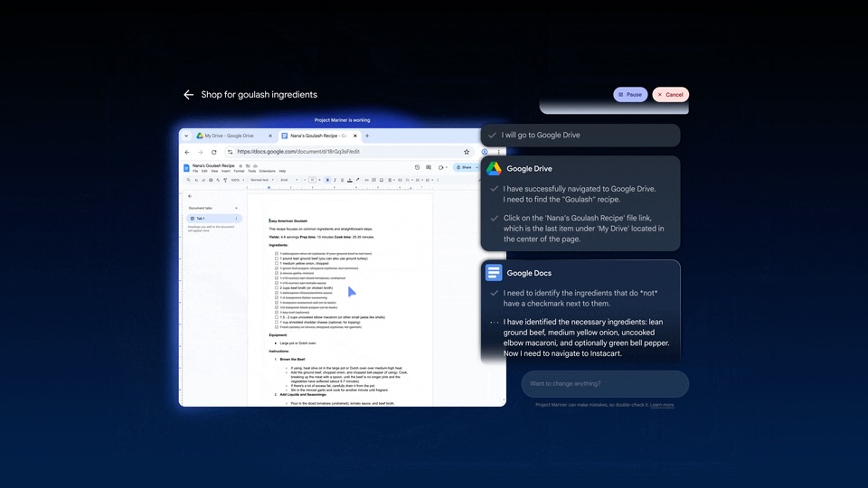Check the uncooked elbow macaroni checkbox

click(277, 317)
